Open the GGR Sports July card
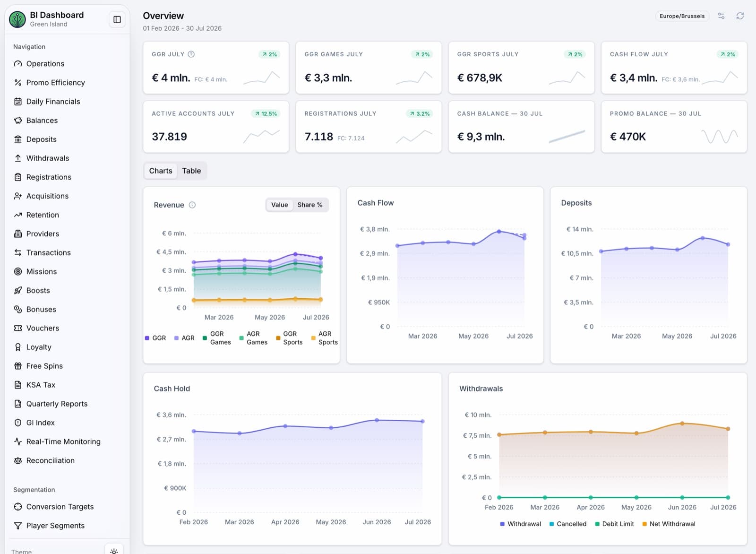 pos(521,68)
